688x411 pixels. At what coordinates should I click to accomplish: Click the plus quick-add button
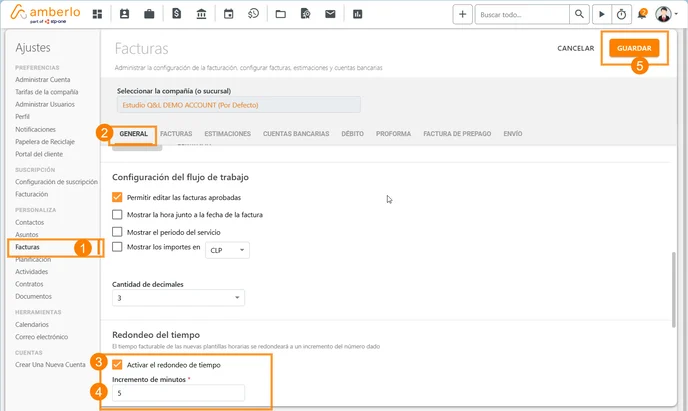[x=462, y=14]
